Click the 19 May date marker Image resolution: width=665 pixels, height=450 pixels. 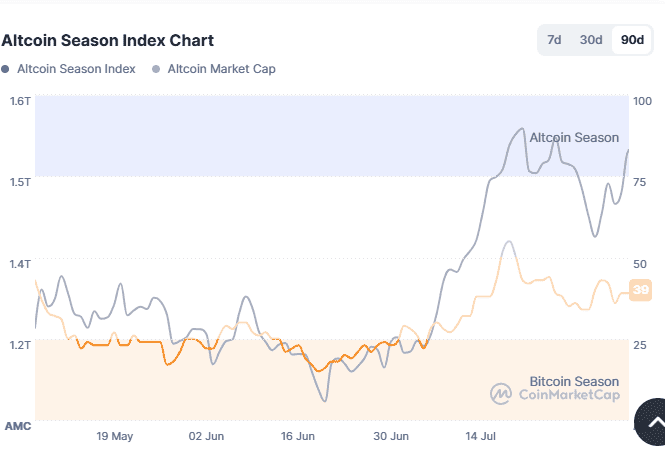pyautogui.click(x=115, y=437)
